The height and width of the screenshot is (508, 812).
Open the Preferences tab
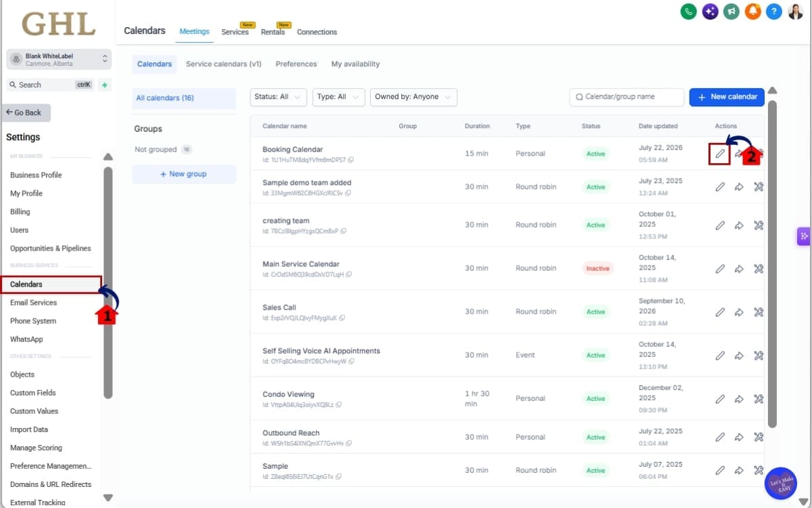(296, 64)
